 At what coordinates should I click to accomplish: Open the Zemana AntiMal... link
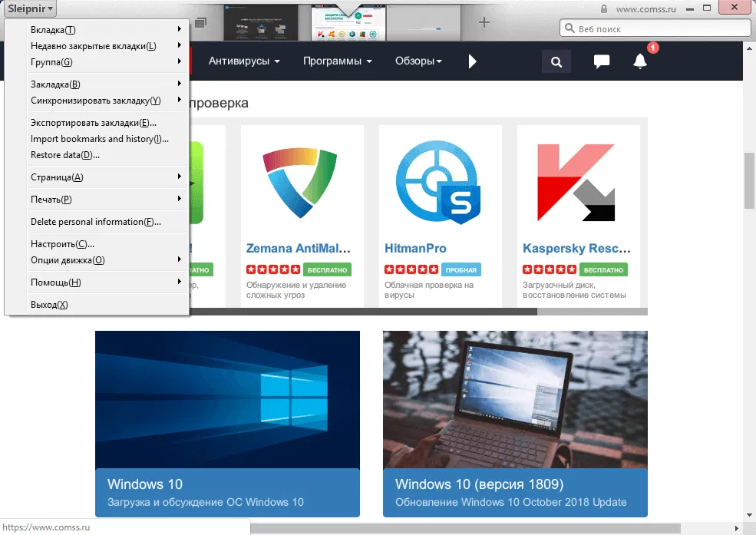click(298, 248)
